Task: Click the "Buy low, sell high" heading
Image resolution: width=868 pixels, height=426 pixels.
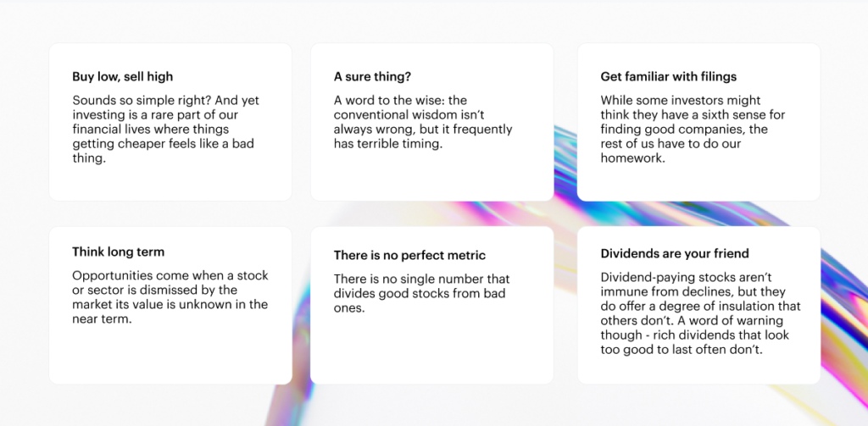Action: 122,77
